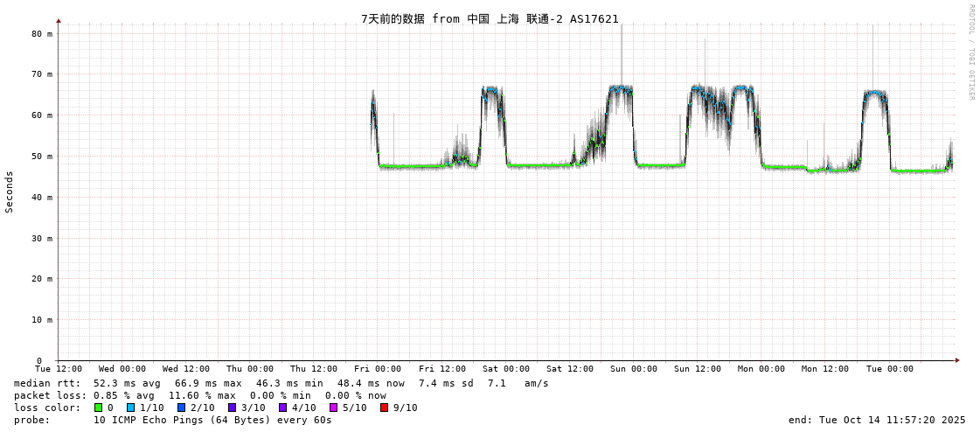Screen dimensions: 980x432
Task: Click the packet loss statistics label
Action: (50, 395)
